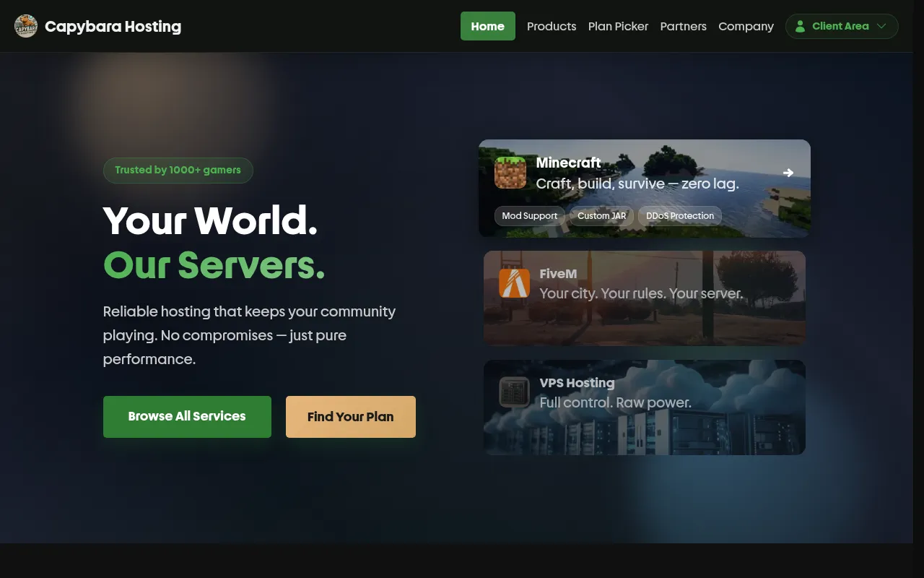Click the Capybara Hosting brand name
Screen dimensions: 924x578
click(x=113, y=26)
